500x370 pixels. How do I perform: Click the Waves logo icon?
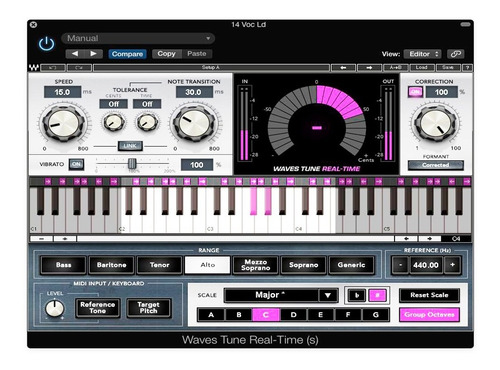(34, 68)
